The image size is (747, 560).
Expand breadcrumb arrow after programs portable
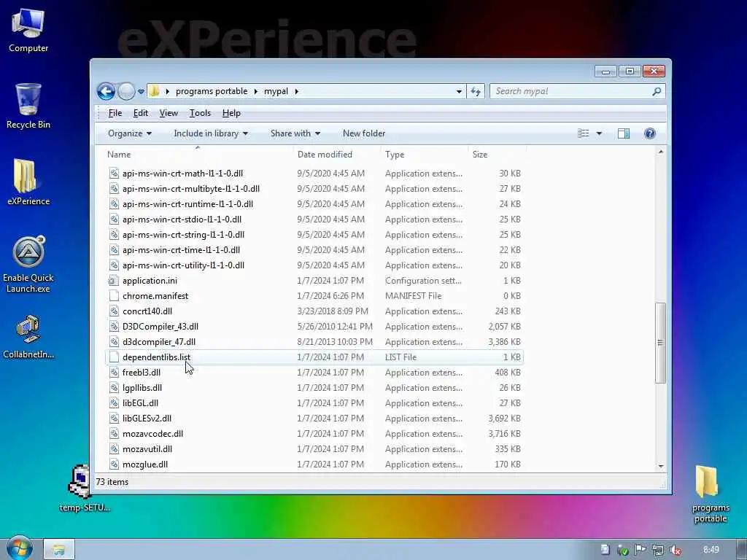click(x=256, y=91)
